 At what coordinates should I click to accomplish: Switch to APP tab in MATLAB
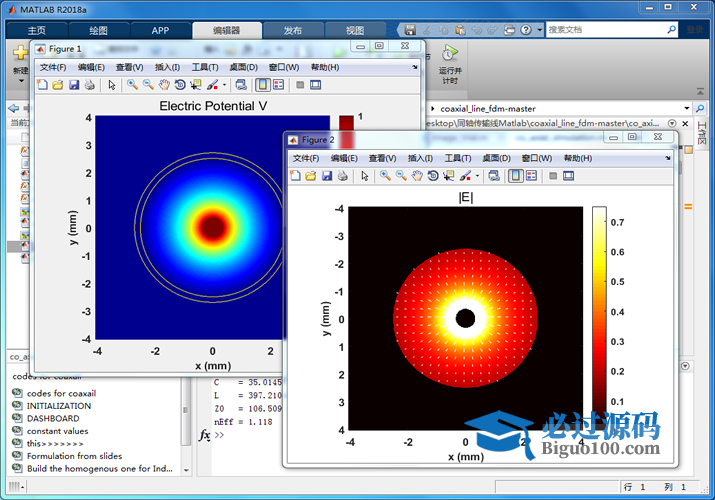(x=161, y=31)
